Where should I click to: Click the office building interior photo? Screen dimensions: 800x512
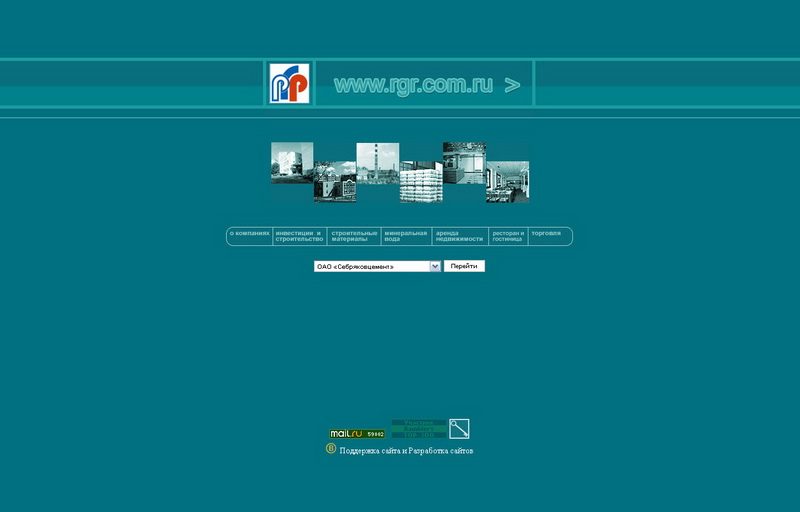[464, 163]
